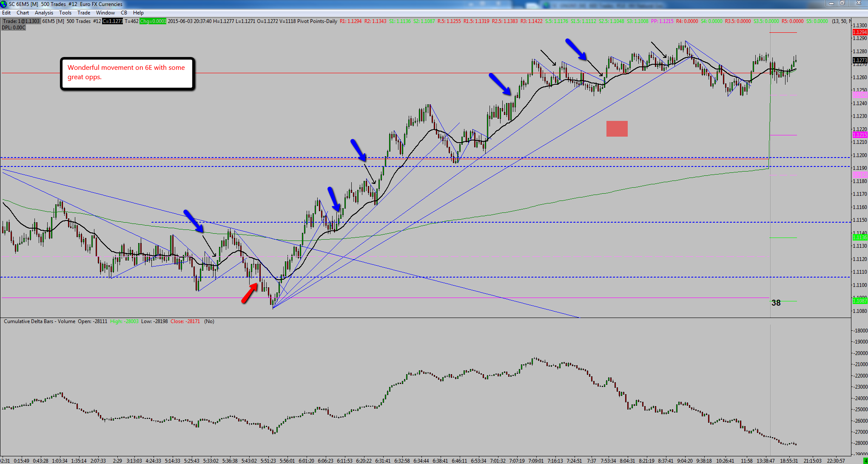The width and height of the screenshot is (868, 464).
Task: Click the 'Low: -28198' delta value
Action: (x=154, y=321)
